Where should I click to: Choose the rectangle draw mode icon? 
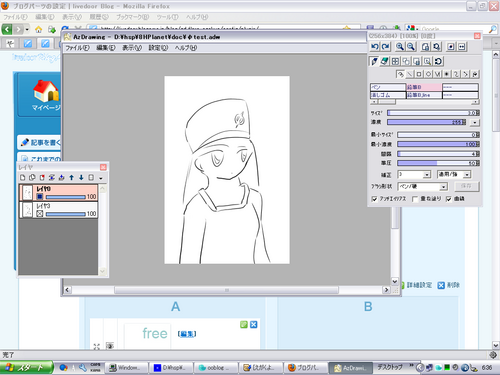[419, 74]
